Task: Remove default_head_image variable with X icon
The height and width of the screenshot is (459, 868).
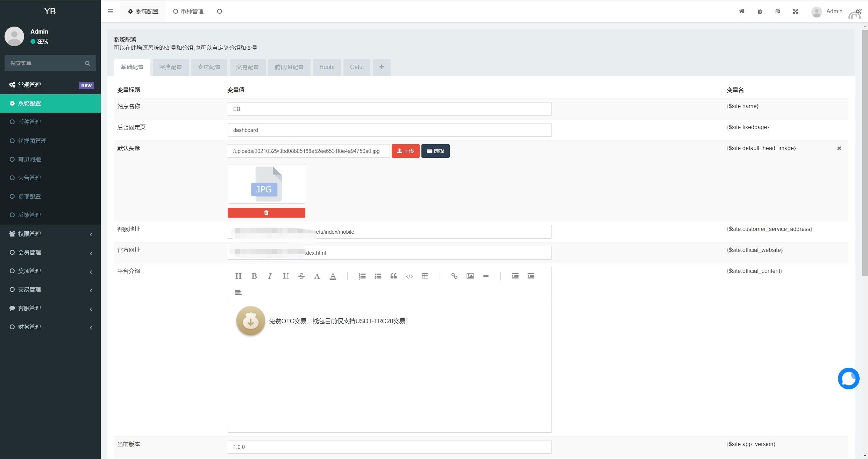Action: (x=839, y=148)
